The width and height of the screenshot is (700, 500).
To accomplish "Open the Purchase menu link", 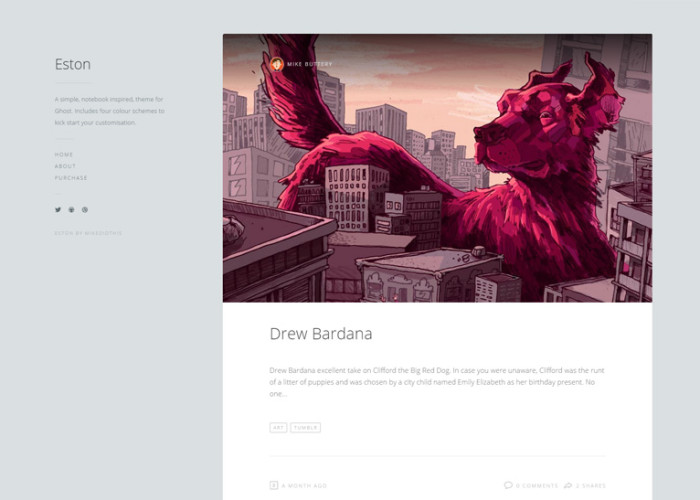I will pos(71,178).
